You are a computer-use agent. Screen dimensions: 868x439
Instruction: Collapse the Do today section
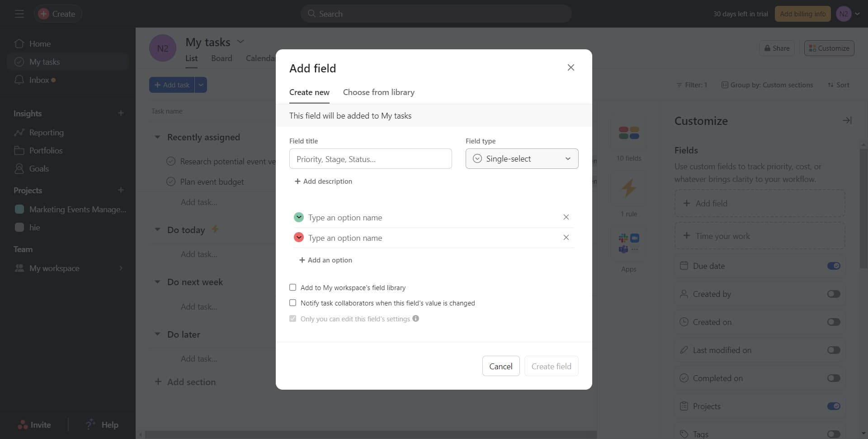click(x=157, y=230)
